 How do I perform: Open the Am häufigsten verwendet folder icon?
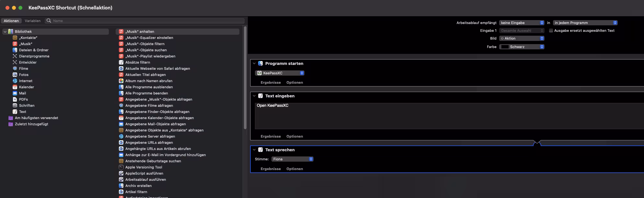(x=11, y=118)
